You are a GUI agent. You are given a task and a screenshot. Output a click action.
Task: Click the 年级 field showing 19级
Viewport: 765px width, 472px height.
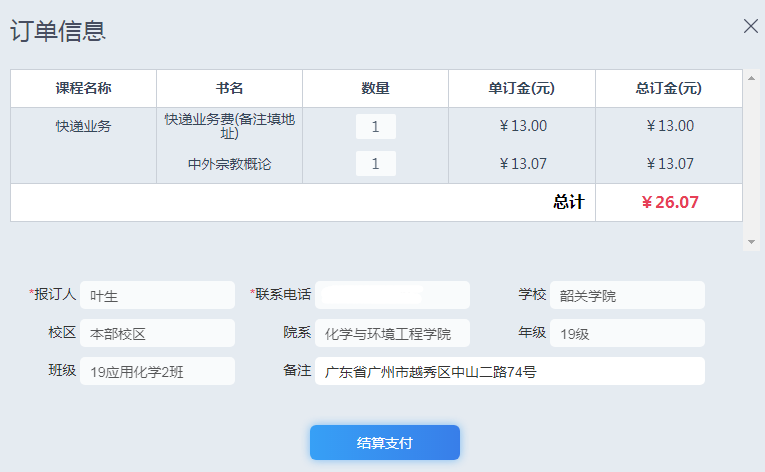pos(626,333)
